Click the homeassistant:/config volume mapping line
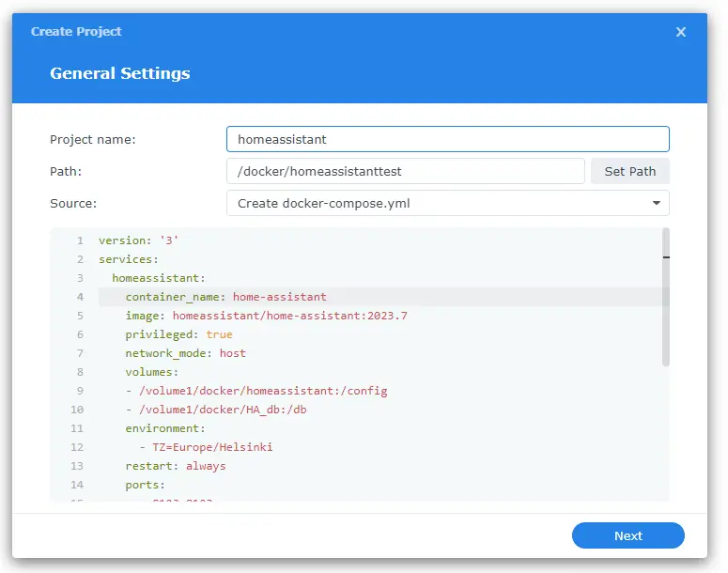 [x=256, y=391]
